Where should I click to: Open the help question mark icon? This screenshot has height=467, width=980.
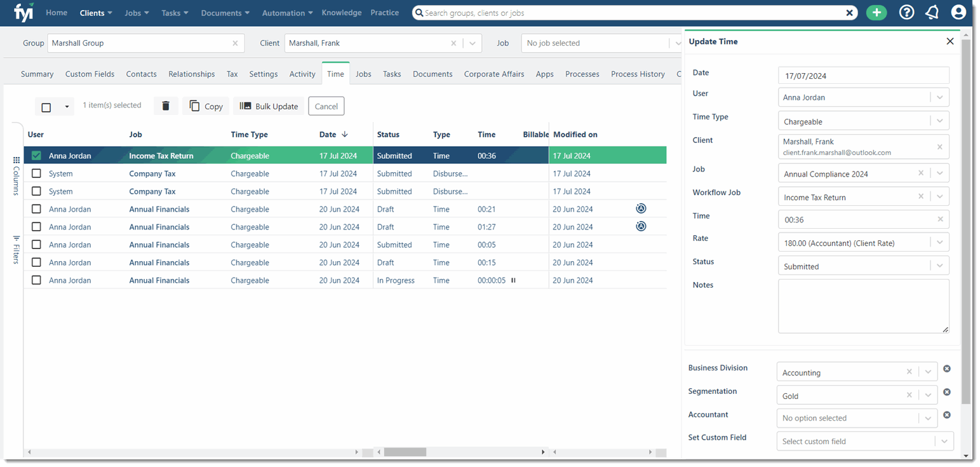point(907,13)
